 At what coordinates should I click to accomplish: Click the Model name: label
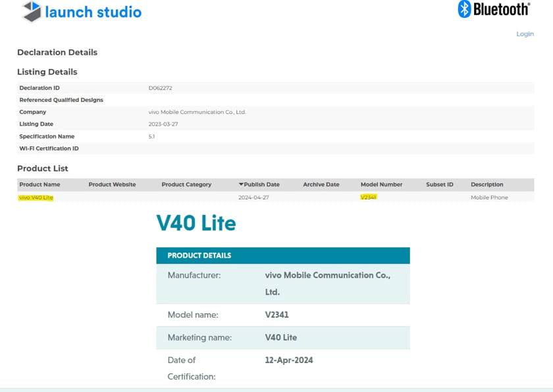[193, 315]
